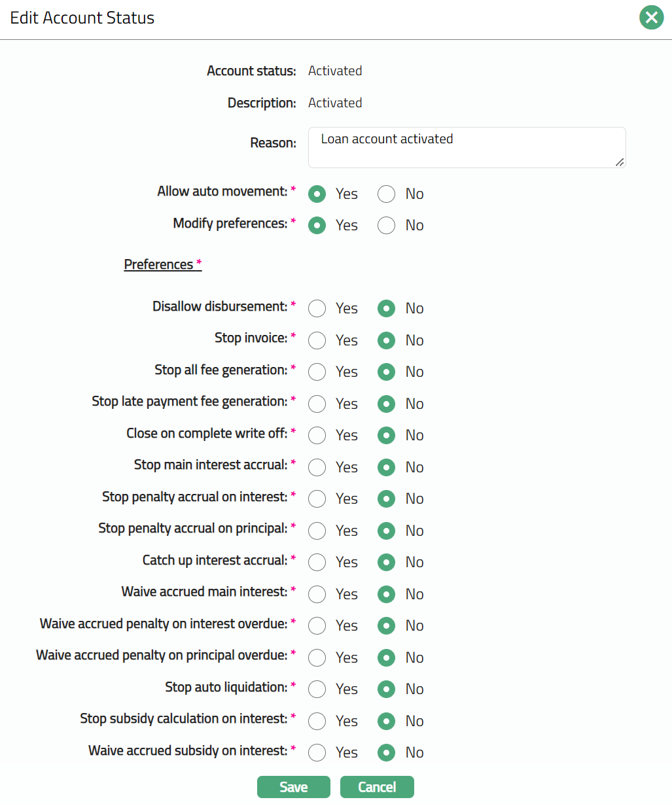
Task: Choose Yes for Waive accrued subsidy on interest
Action: pyautogui.click(x=317, y=753)
